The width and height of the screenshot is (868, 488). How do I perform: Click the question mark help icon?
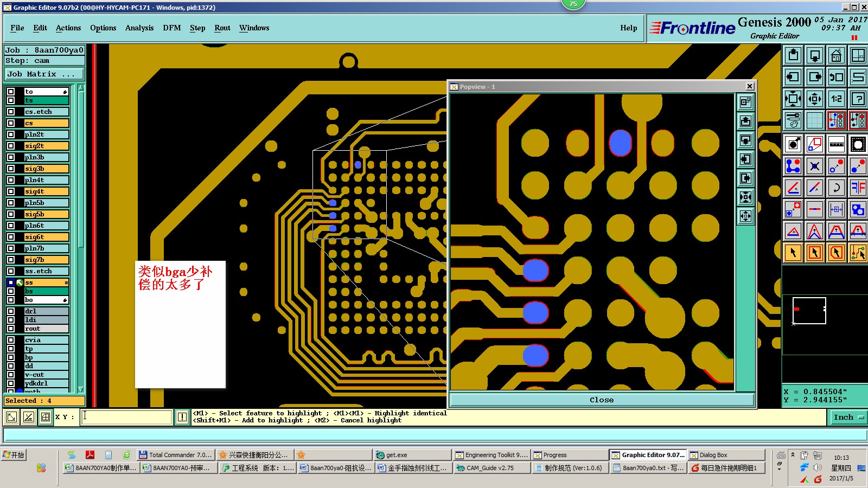[858, 99]
